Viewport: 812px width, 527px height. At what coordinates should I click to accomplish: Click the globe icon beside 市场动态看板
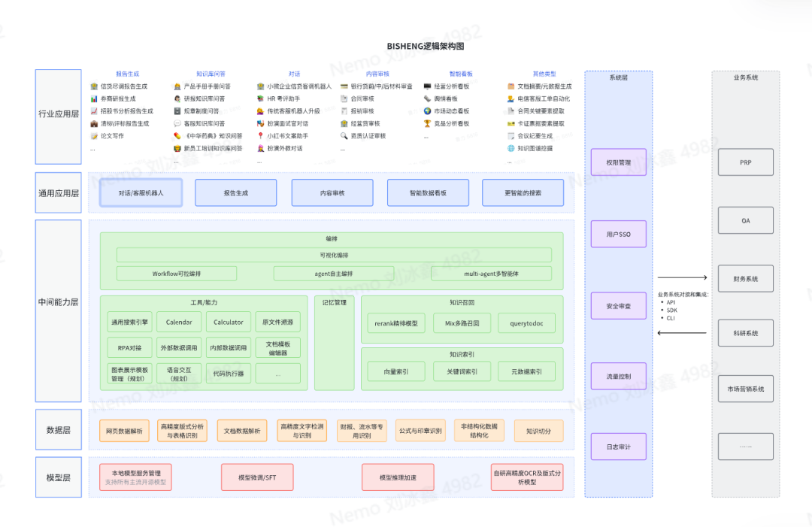[427, 111]
